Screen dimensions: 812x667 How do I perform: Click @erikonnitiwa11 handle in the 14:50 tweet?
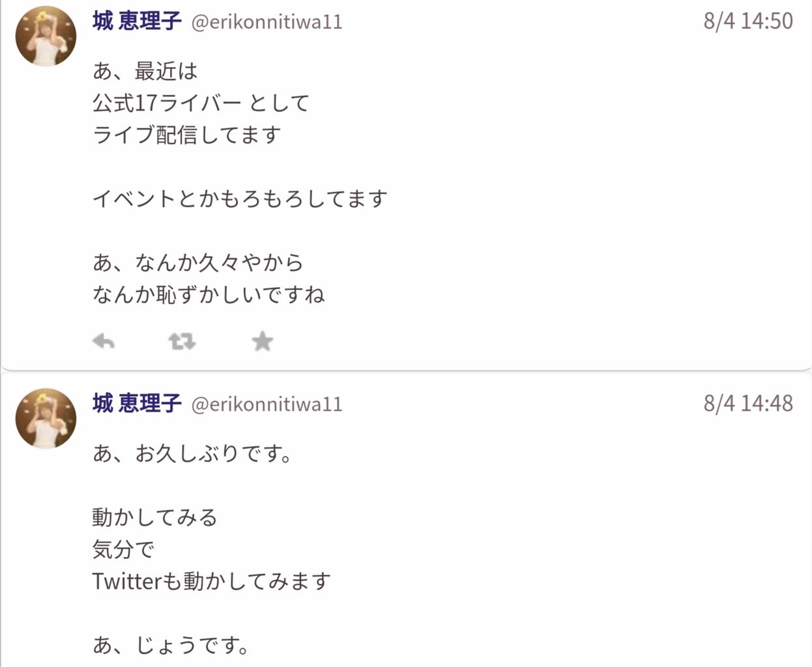click(x=267, y=22)
